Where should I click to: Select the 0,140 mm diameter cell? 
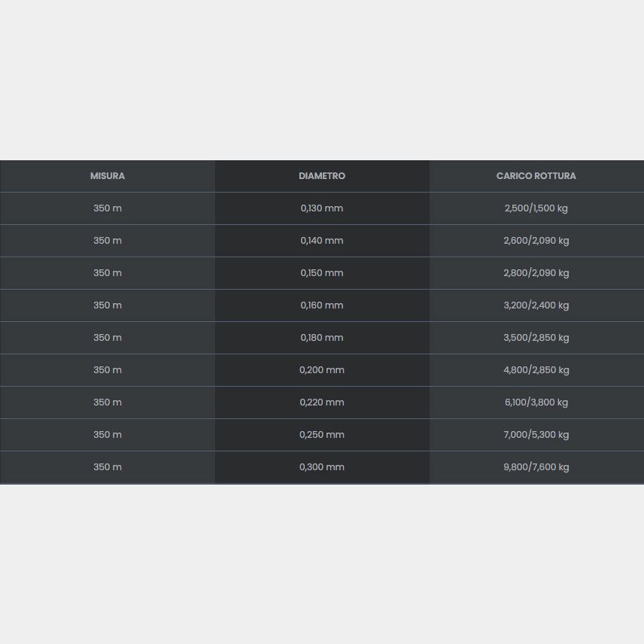pos(322,241)
